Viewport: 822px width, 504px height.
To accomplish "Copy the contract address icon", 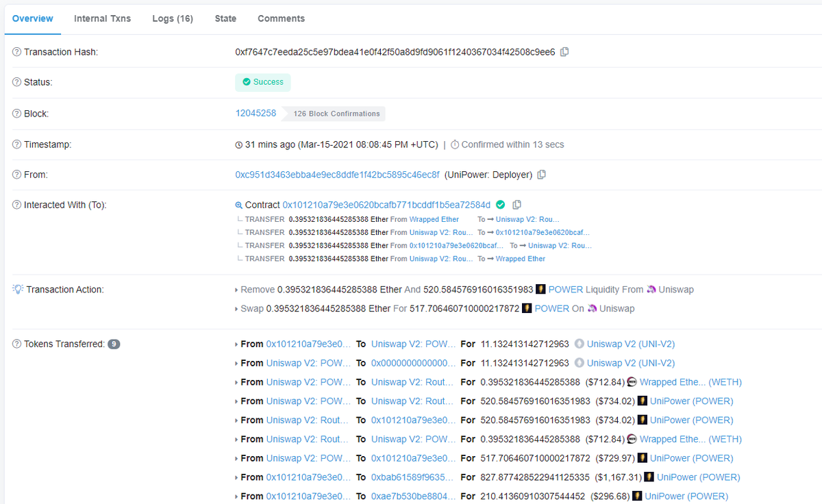I will point(517,205).
